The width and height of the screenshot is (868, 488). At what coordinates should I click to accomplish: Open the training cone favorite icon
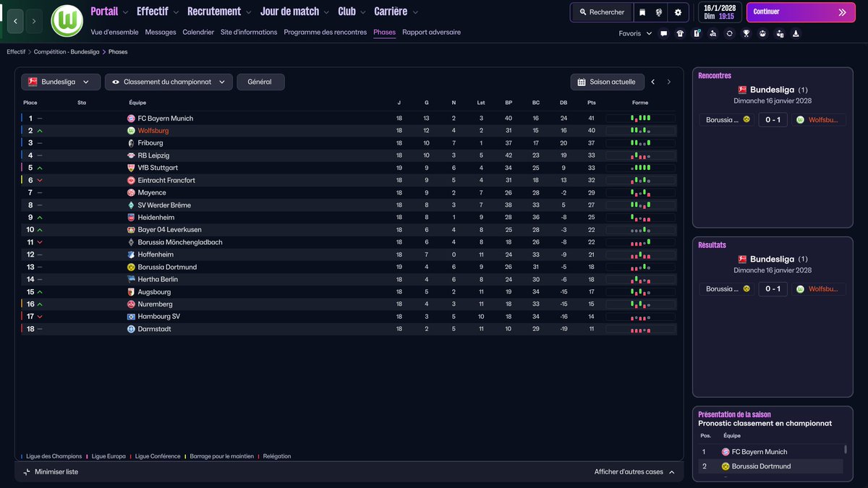pos(796,33)
